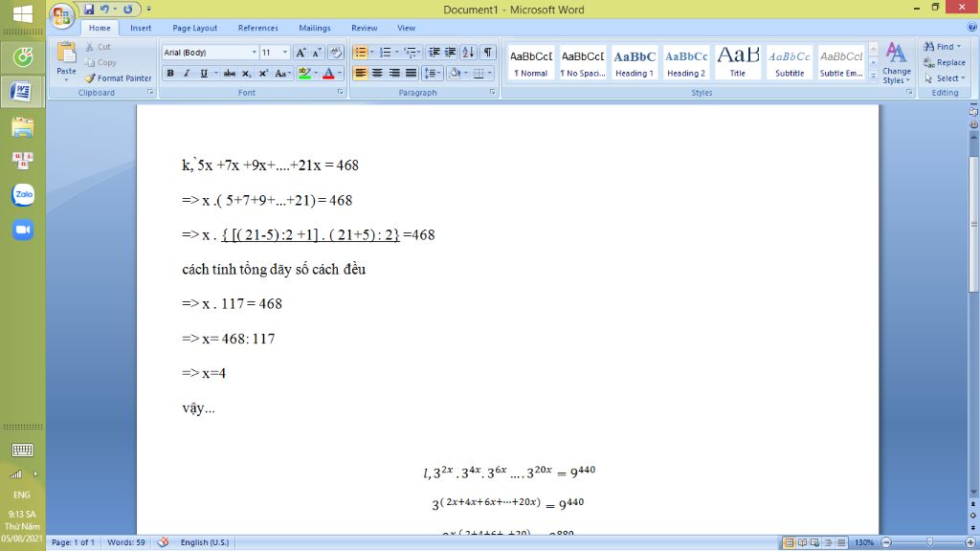The width and height of the screenshot is (980, 551).
Task: Open the Mailings tab
Action: coord(314,28)
